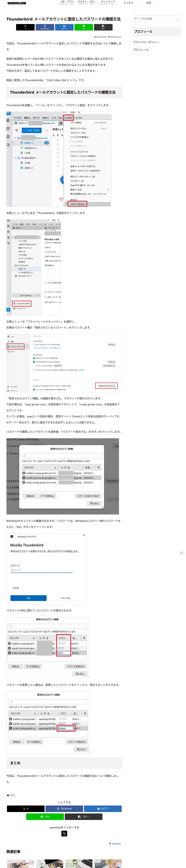Screen dimensions: 186x868
Task: Click the scroll-to-top arrow button
Action: pos(182,553)
